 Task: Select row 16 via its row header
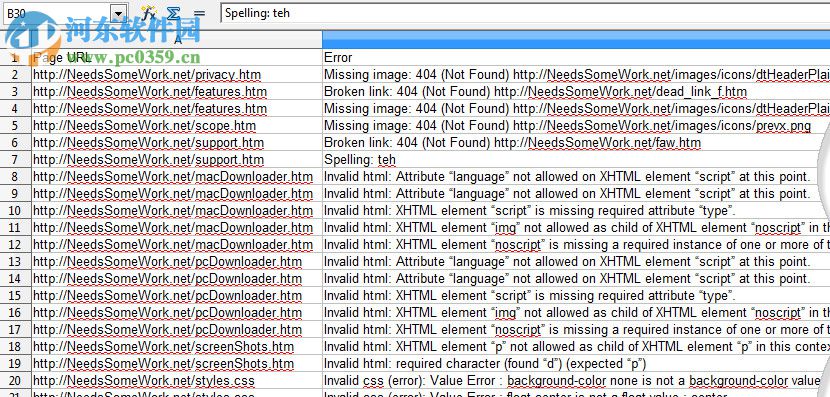tap(15, 312)
